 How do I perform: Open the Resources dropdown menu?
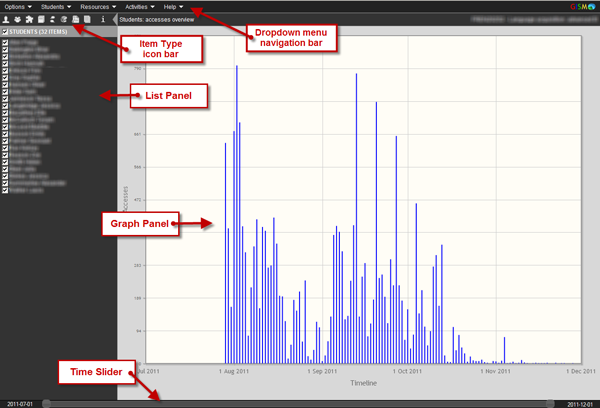[98, 7]
